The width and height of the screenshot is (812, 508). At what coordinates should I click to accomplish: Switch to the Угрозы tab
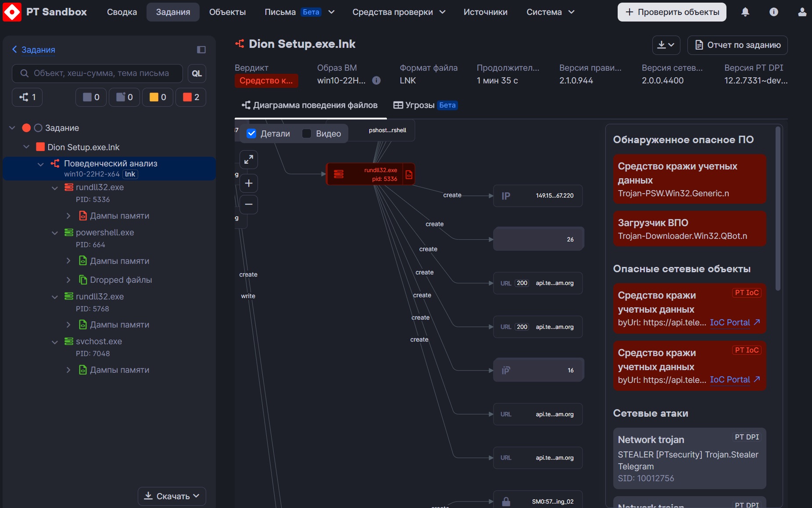425,105
